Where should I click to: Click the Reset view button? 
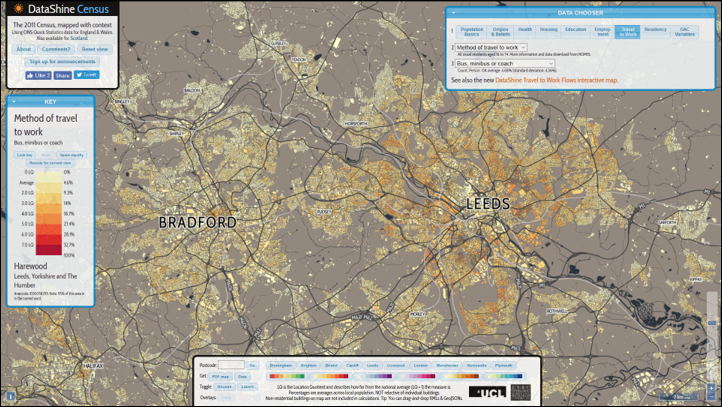95,48
